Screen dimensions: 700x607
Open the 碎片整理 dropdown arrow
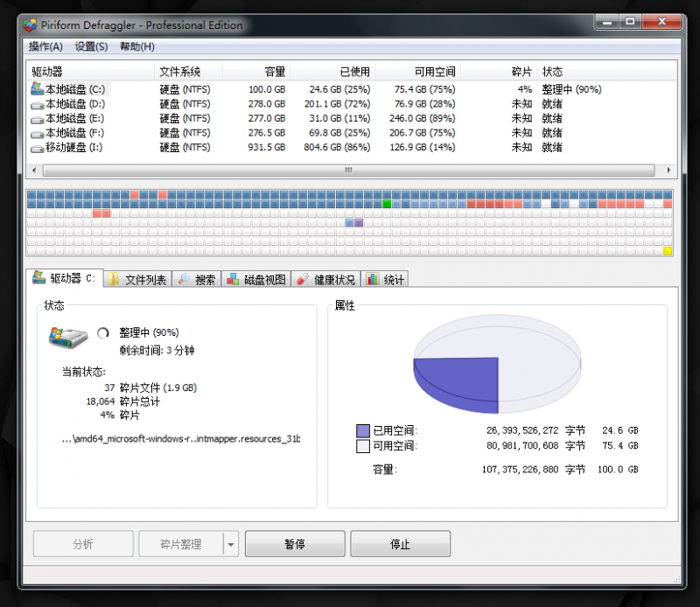coord(231,544)
